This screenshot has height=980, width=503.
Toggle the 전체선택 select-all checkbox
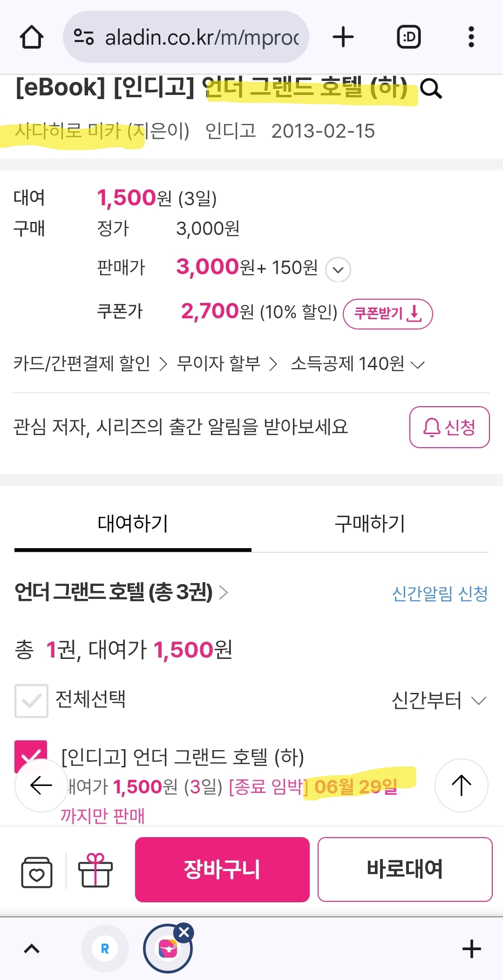(x=31, y=700)
